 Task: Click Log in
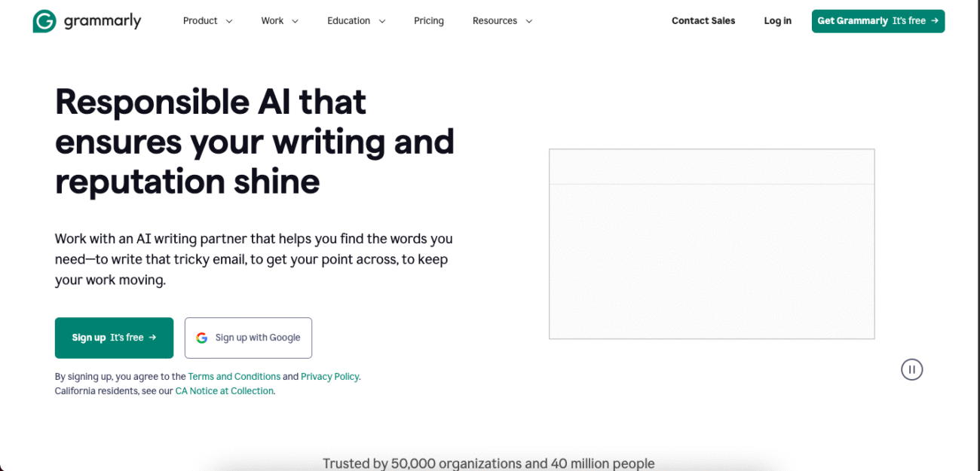(777, 21)
